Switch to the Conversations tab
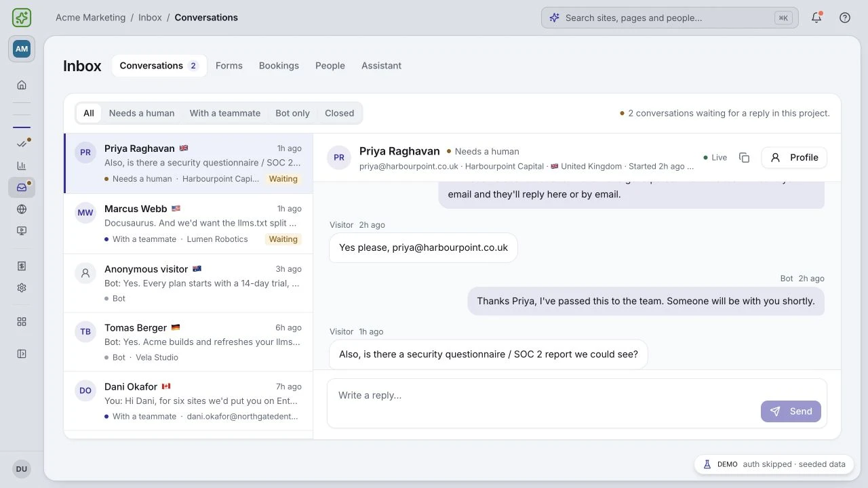Image resolution: width=868 pixels, height=488 pixels. pyautogui.click(x=159, y=66)
